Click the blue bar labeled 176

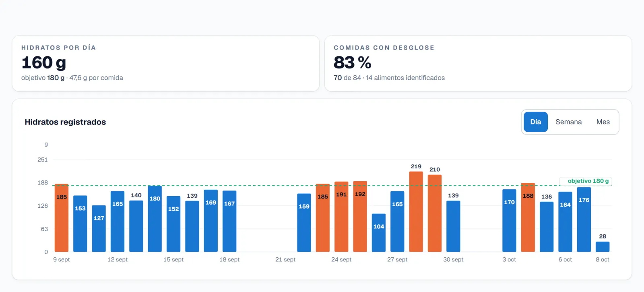pos(584,220)
